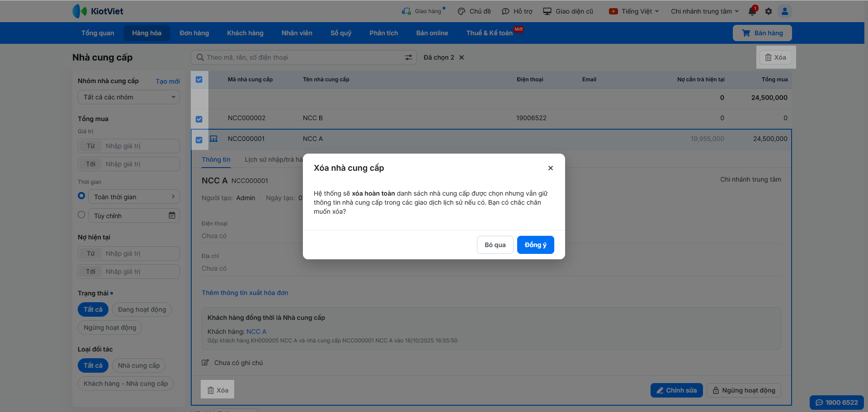
Task: Select Tất cả under Loại đối tác
Action: tap(93, 365)
